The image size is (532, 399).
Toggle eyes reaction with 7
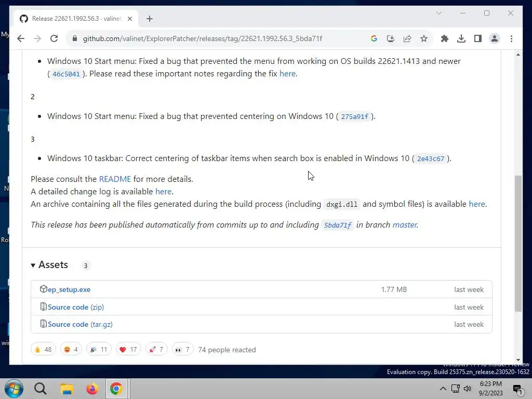[x=182, y=350]
